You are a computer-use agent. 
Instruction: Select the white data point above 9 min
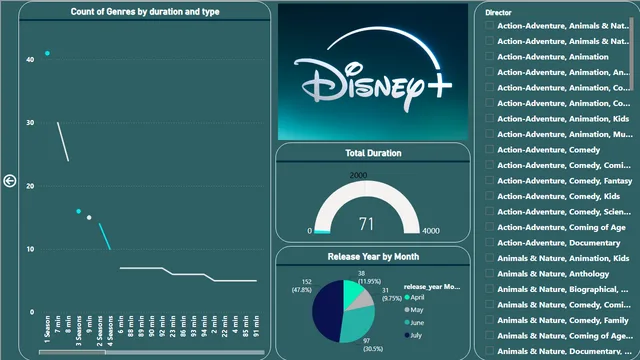pos(89,218)
